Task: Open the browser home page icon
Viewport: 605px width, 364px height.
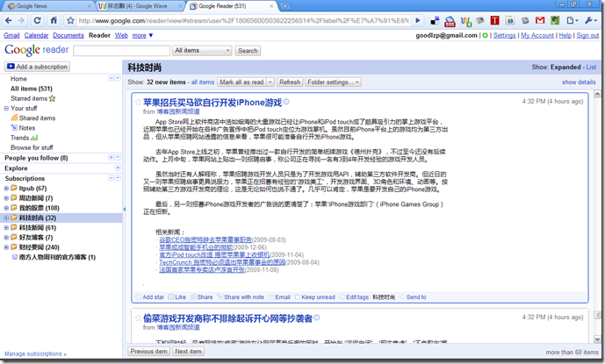Action: (x=54, y=20)
